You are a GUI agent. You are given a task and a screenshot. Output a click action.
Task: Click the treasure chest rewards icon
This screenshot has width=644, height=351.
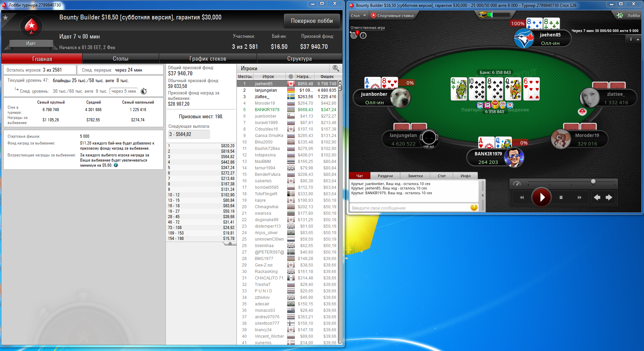click(x=483, y=15)
